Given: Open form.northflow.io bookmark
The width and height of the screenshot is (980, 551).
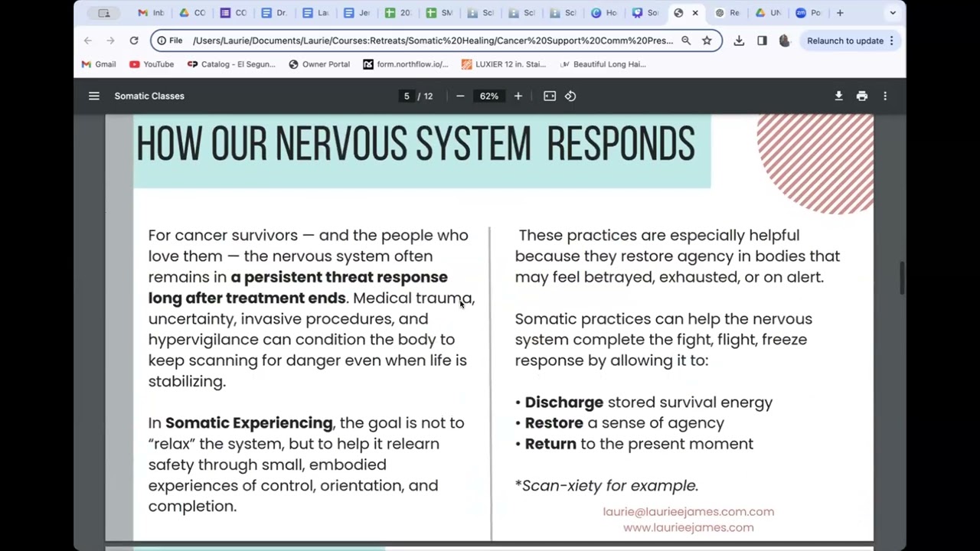Looking at the screenshot, I should [406, 64].
